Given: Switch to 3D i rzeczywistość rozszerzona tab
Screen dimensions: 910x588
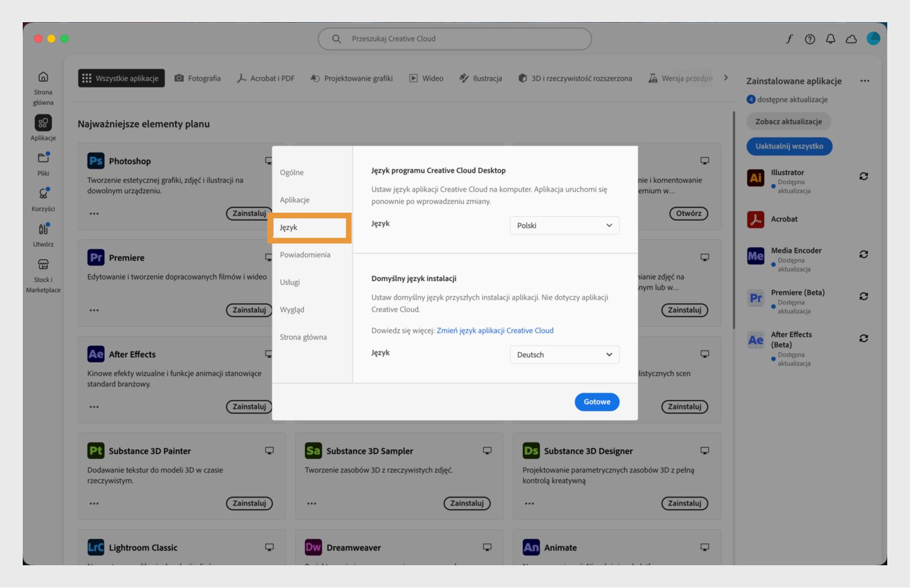Looking at the screenshot, I should [575, 78].
